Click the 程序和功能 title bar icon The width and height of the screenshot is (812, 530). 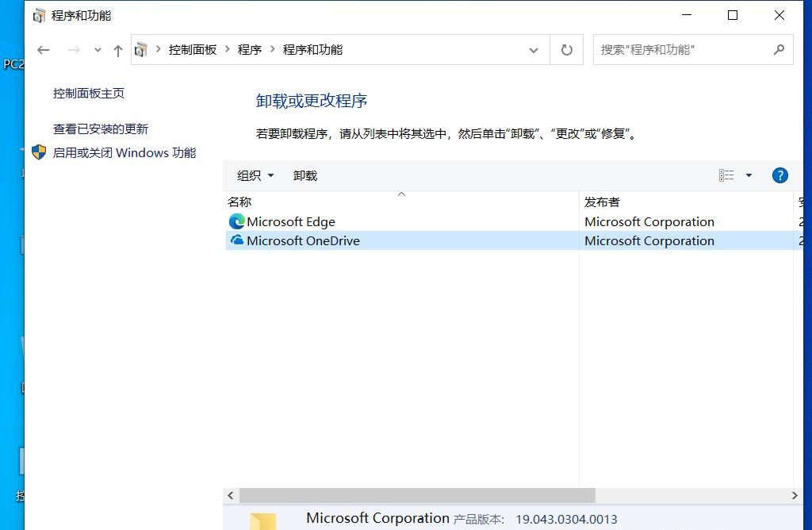click(x=39, y=16)
